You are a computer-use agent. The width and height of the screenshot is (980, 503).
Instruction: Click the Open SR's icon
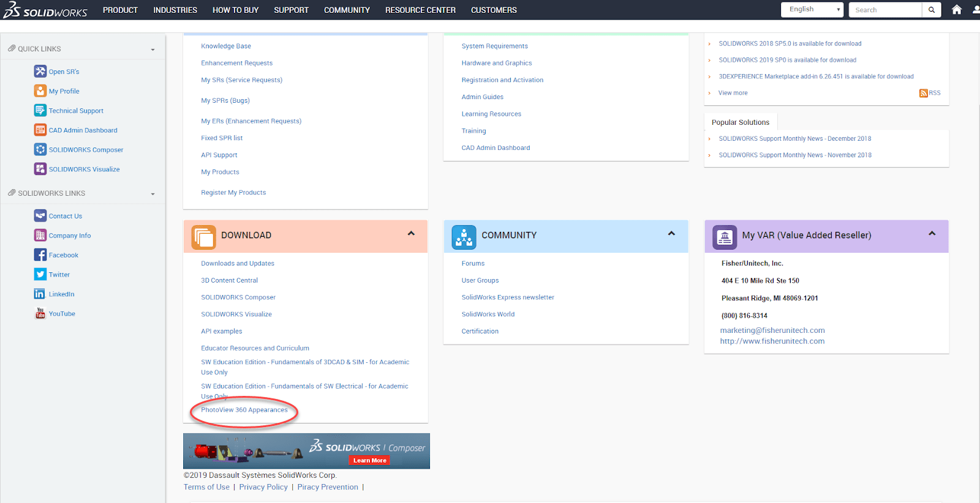coord(40,71)
